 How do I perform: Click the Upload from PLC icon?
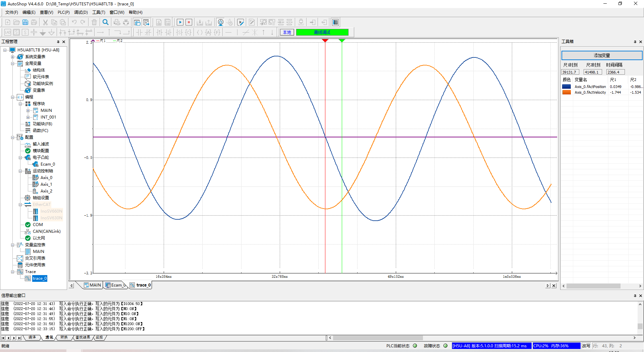pyautogui.click(x=209, y=22)
